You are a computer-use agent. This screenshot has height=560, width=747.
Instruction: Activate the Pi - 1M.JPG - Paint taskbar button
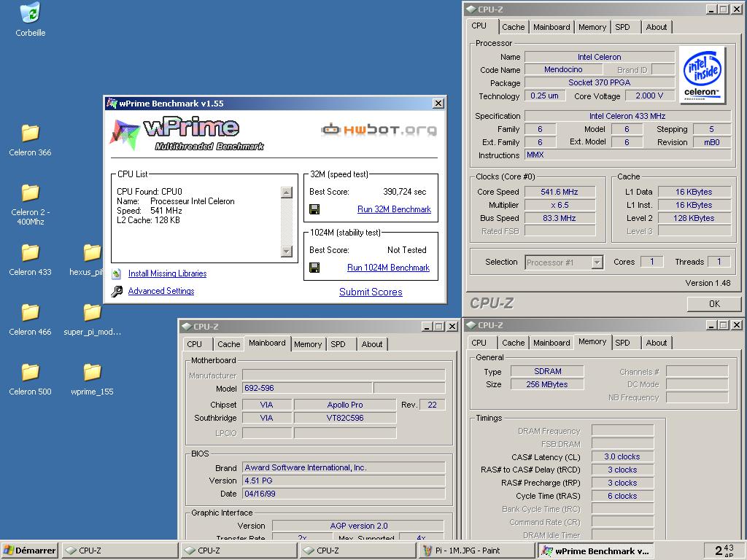click(x=477, y=551)
